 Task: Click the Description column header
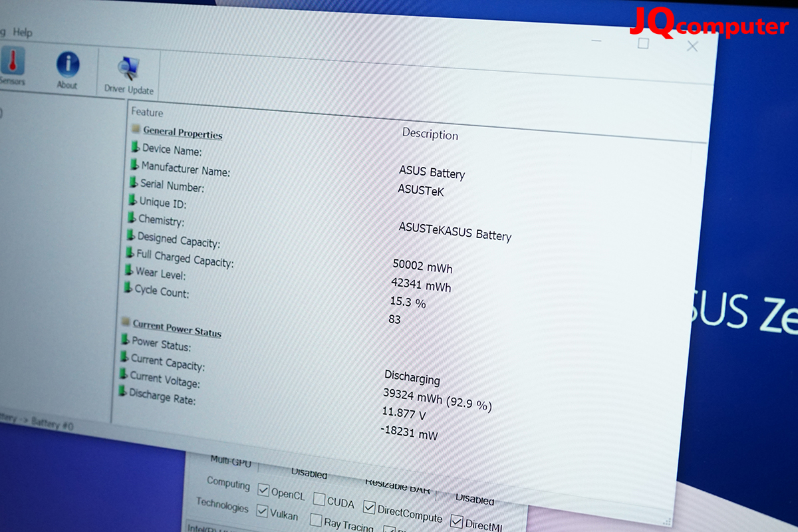[x=430, y=134]
